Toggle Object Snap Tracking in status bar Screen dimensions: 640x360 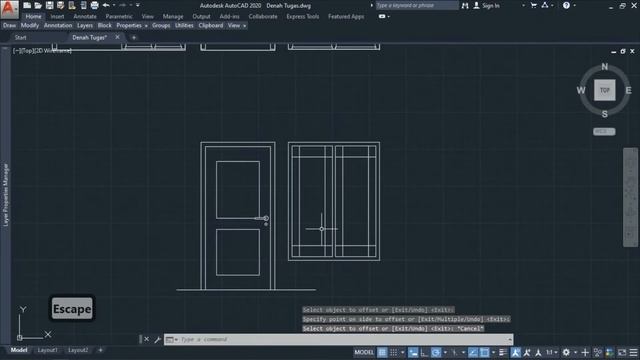tap(473, 352)
